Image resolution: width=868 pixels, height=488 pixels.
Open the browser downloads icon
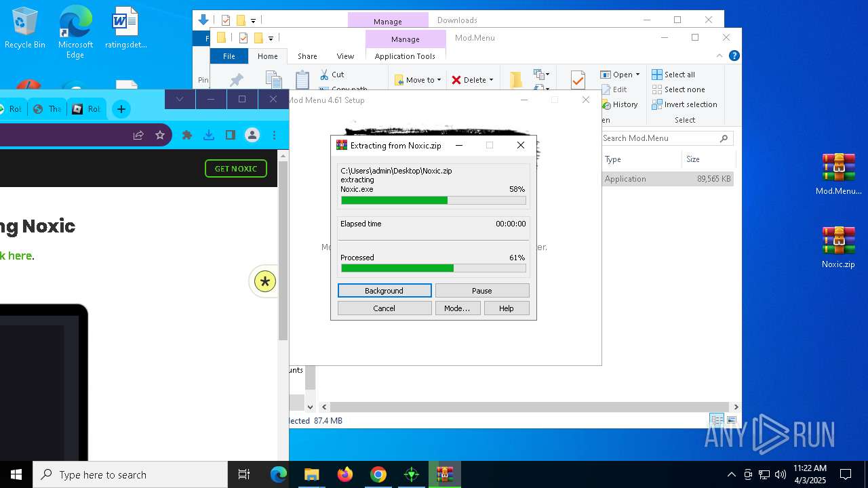click(209, 136)
